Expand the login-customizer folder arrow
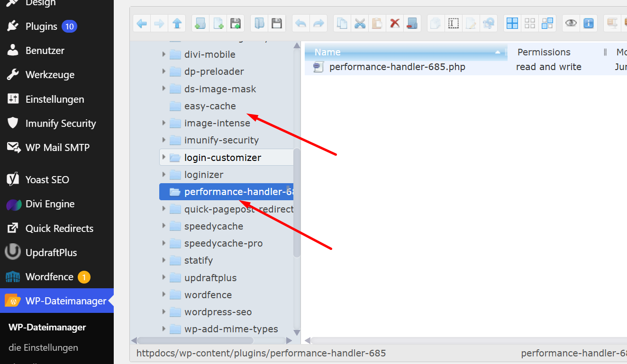Image resolution: width=627 pixels, height=364 pixels. (x=164, y=157)
